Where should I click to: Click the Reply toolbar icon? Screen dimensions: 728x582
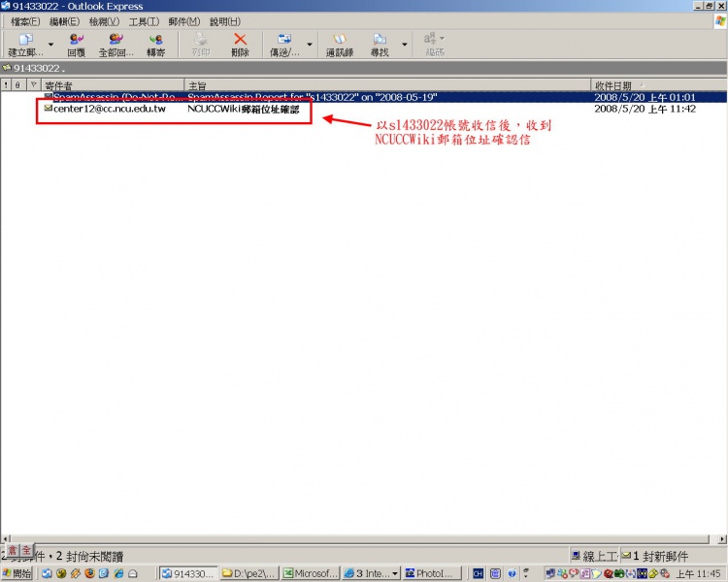coord(76,44)
